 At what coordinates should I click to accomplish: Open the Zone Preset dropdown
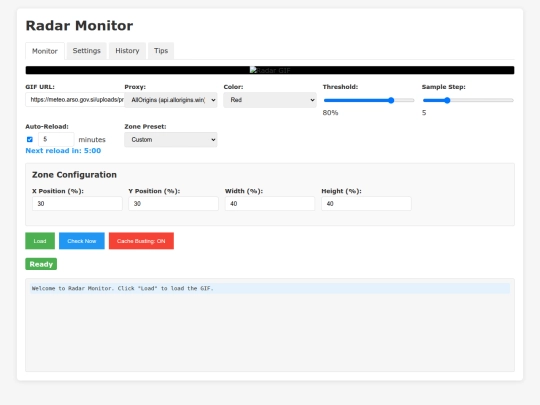pos(171,139)
